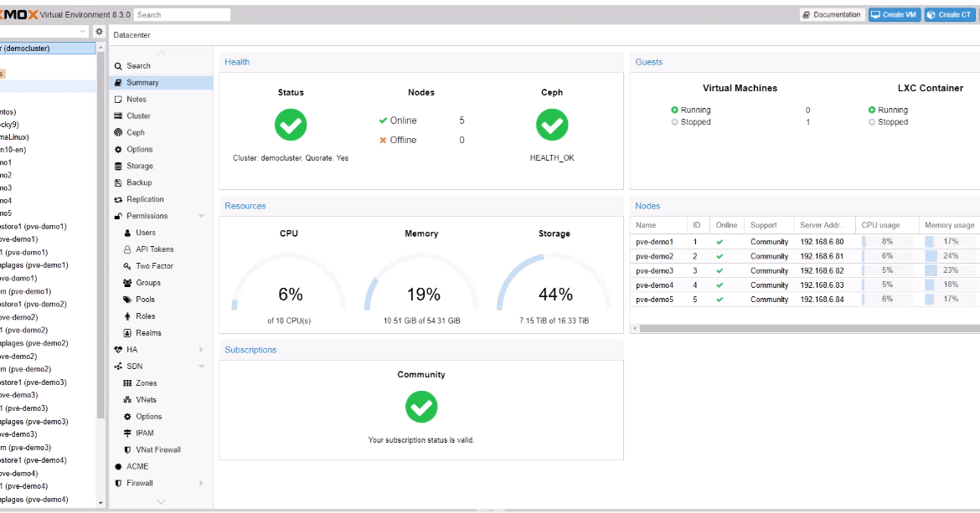Screen dimensions: 980x513
Task: Click the 192.168.6.81 server address cell
Action: (823, 256)
